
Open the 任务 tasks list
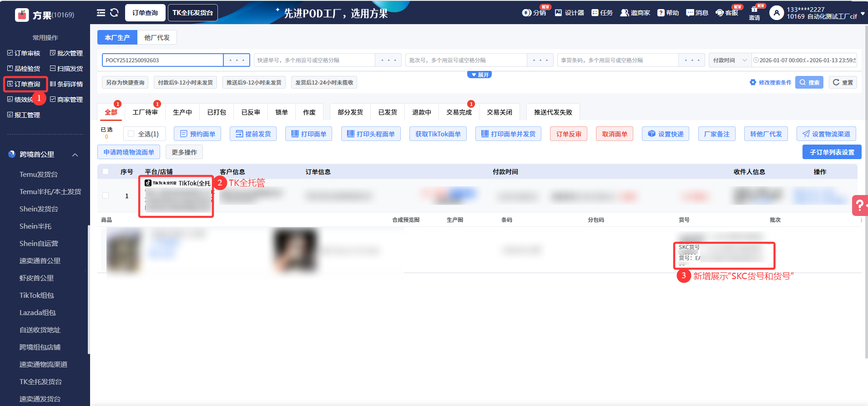602,13
